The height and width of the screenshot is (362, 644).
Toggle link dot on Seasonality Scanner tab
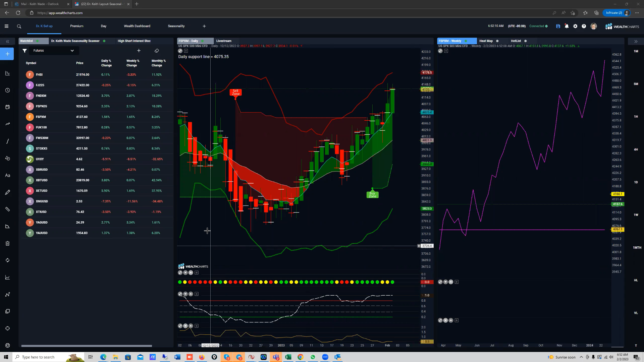[104, 41]
